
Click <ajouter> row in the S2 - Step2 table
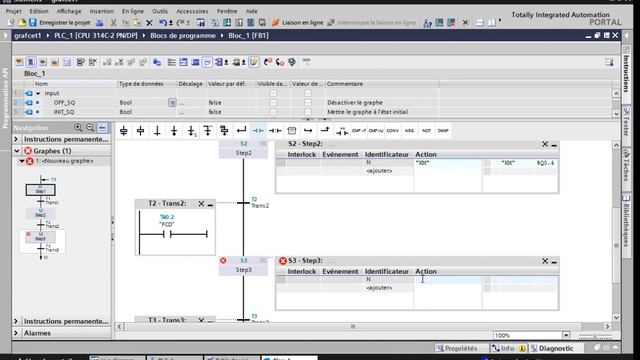coord(379,171)
